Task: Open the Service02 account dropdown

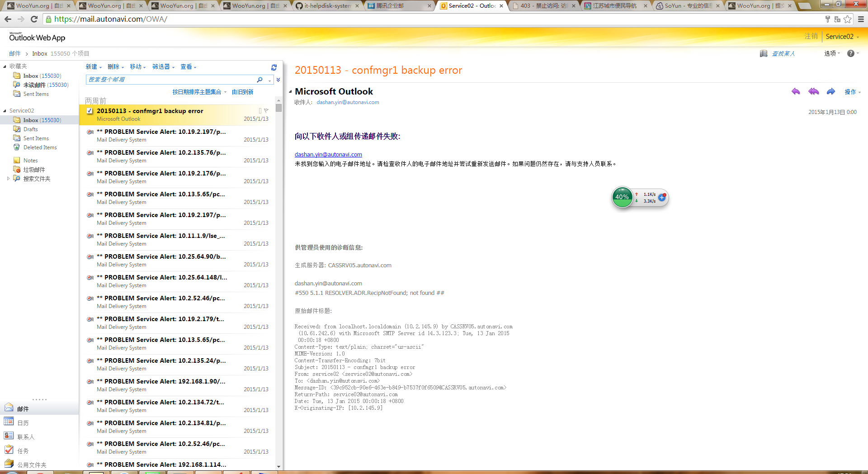Action: [x=842, y=37]
